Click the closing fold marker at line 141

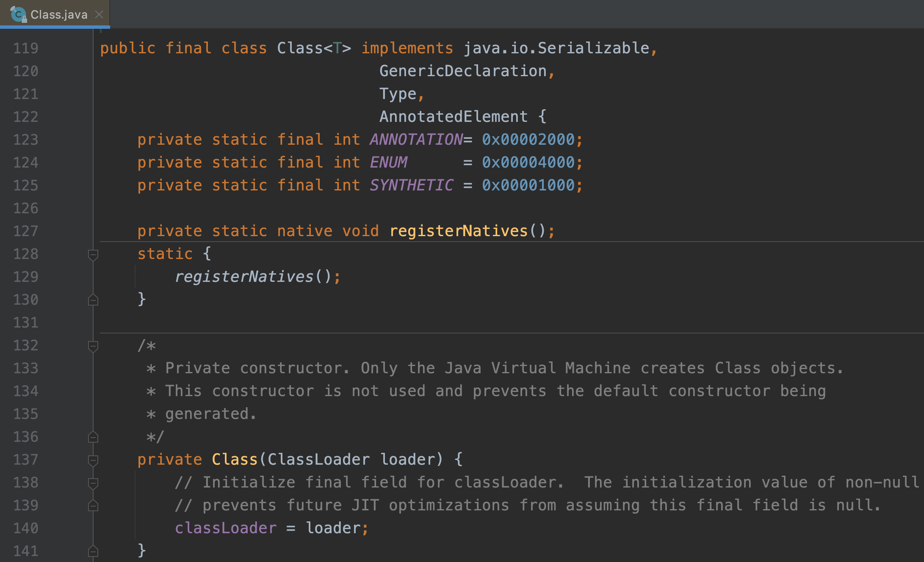[93, 551]
